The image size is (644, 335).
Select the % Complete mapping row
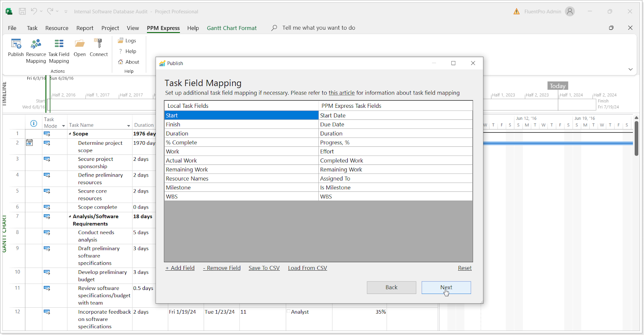click(x=318, y=143)
